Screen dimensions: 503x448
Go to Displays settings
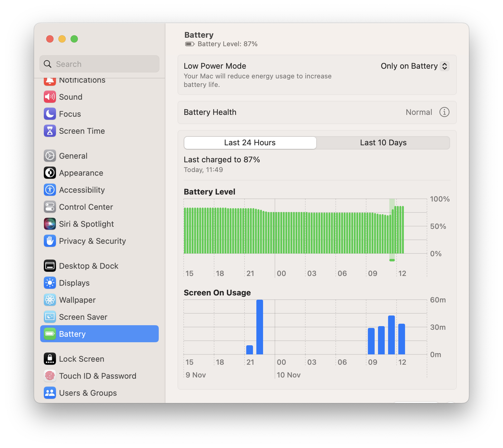click(74, 283)
